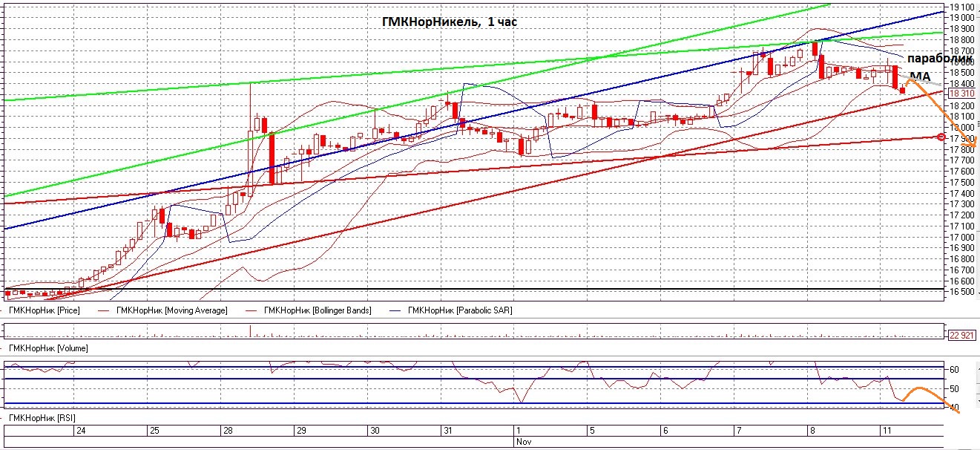Click date label 28 on time axis
The height and width of the screenshot is (450, 980).
[227, 431]
